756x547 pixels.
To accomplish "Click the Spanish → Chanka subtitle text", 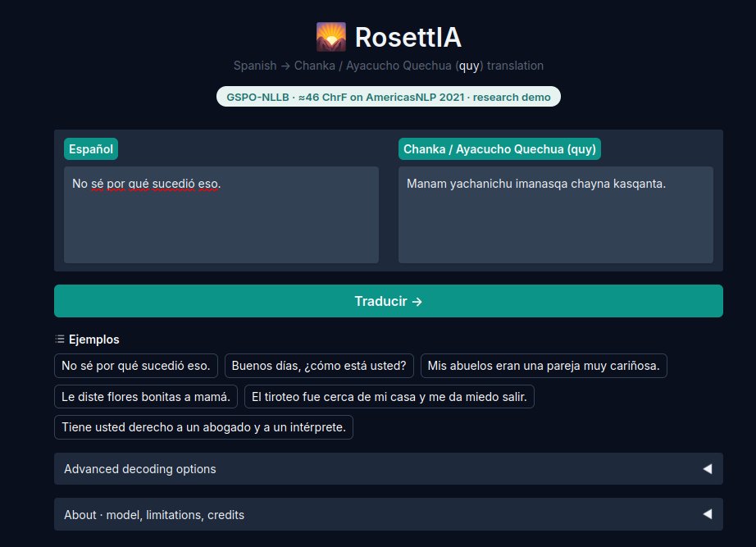I will point(388,66).
